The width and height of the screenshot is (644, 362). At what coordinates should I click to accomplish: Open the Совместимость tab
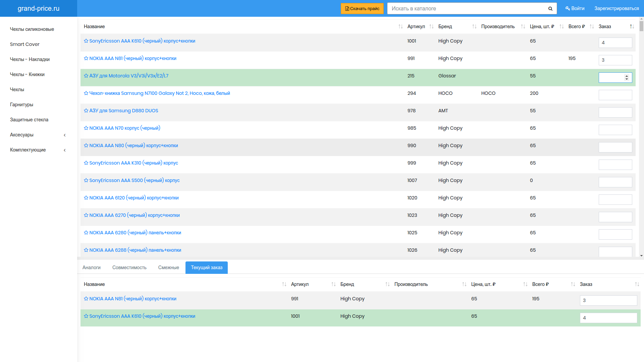[x=129, y=267]
